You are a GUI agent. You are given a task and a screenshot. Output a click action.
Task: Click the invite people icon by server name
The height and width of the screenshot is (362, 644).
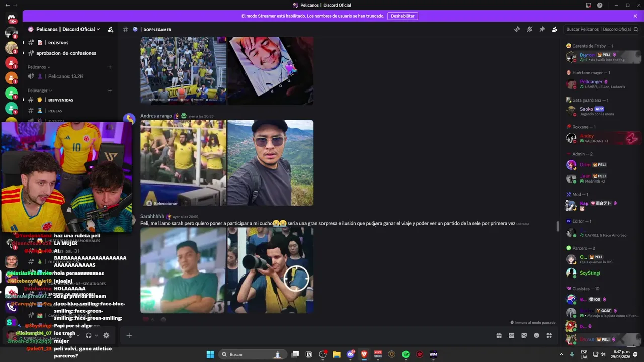pyautogui.click(x=110, y=29)
